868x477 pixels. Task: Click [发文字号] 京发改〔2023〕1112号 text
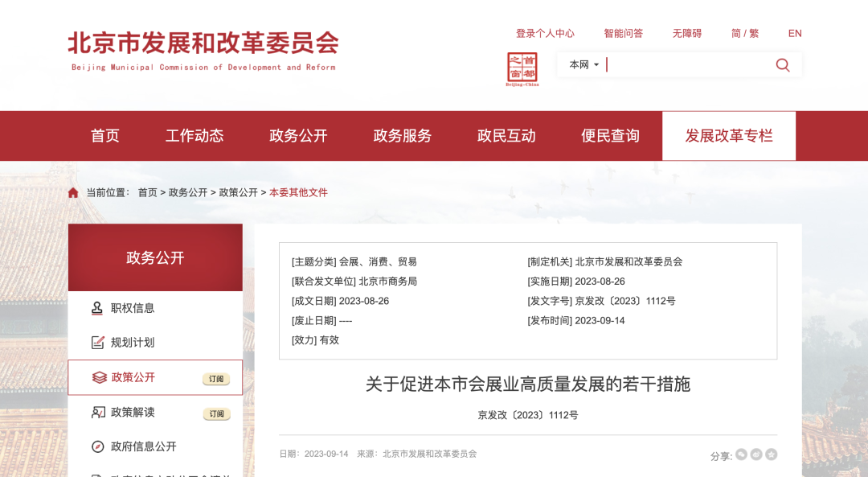click(x=601, y=301)
